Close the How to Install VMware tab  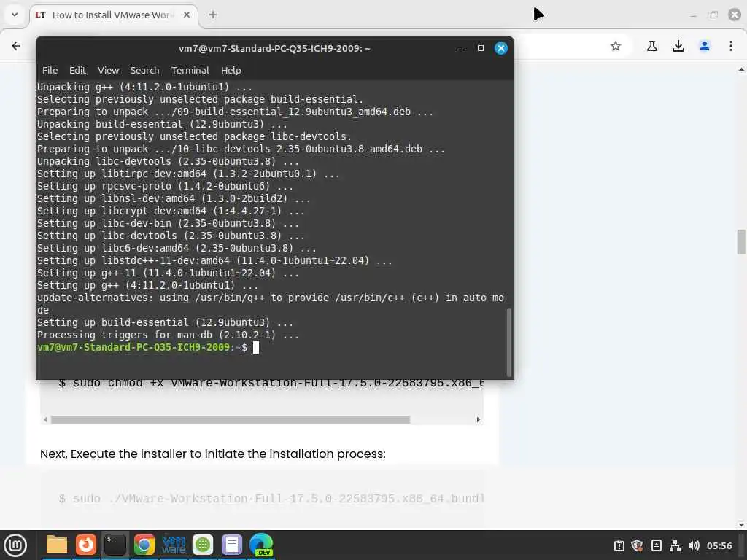(x=187, y=15)
